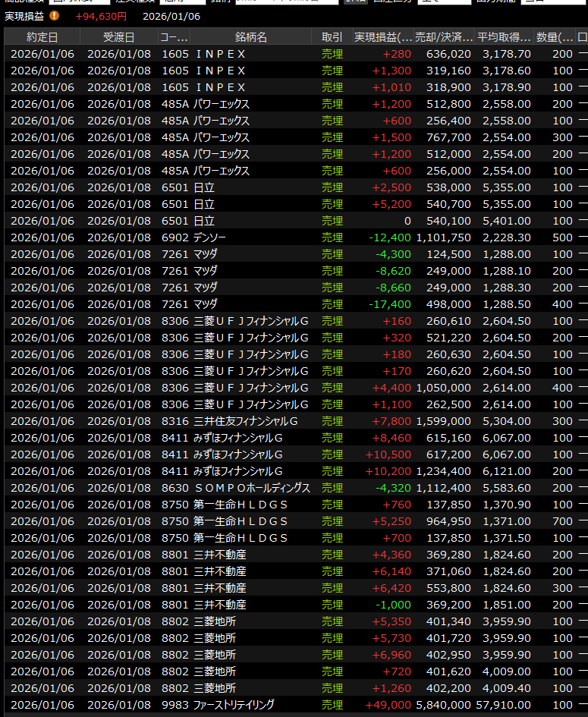Screen dimensions: 588x717
Task: Click the +49,000 realized profit cell
Action: point(388,705)
